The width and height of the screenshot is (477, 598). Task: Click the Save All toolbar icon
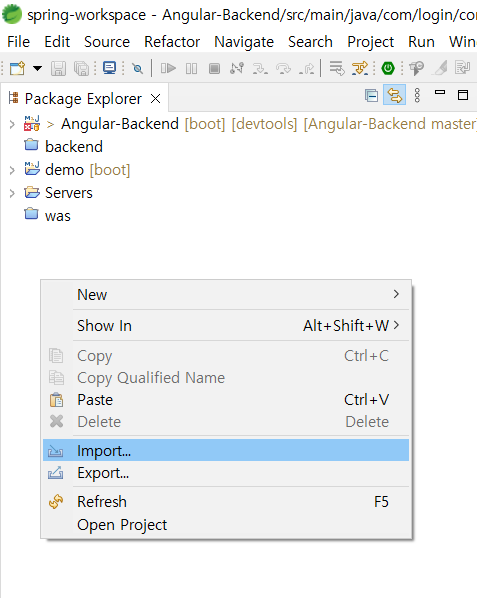[x=81, y=69]
